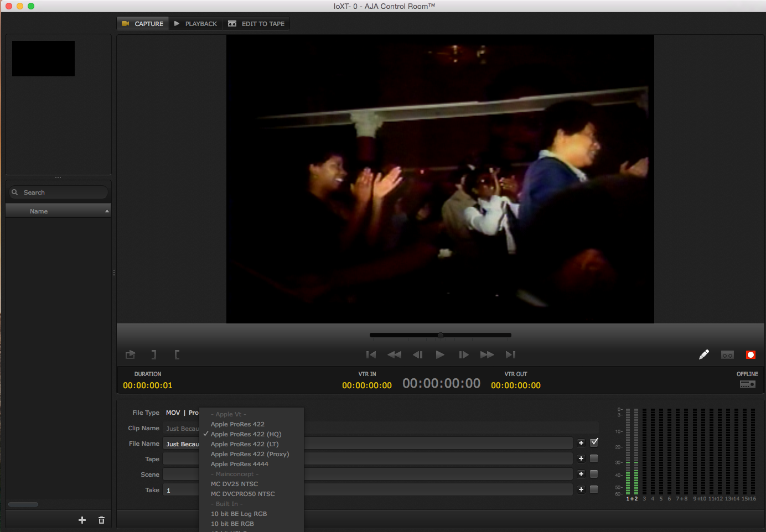This screenshot has height=532, width=766.
Task: Choose MC DVCPRO50 NTSC codec option
Action: (242, 494)
